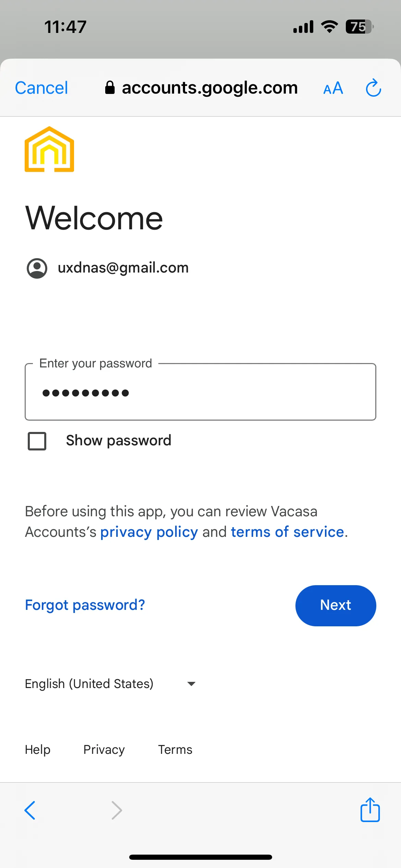Check the Show password checkbox

(x=37, y=441)
